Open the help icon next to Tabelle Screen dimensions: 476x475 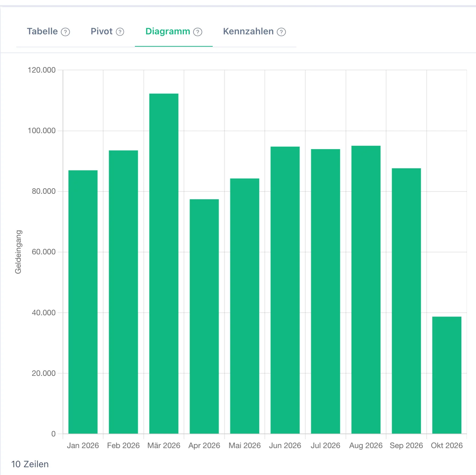click(65, 32)
